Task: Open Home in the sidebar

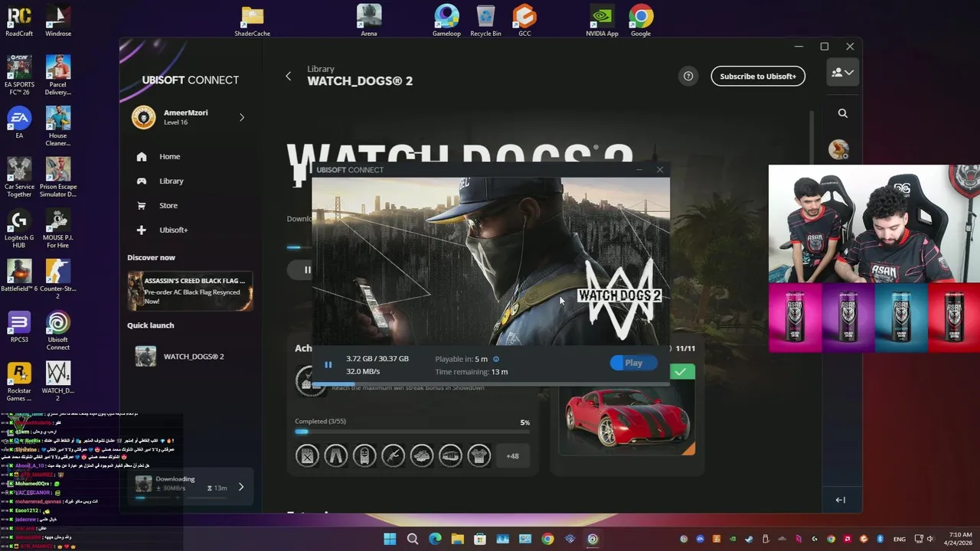Action: (x=170, y=156)
